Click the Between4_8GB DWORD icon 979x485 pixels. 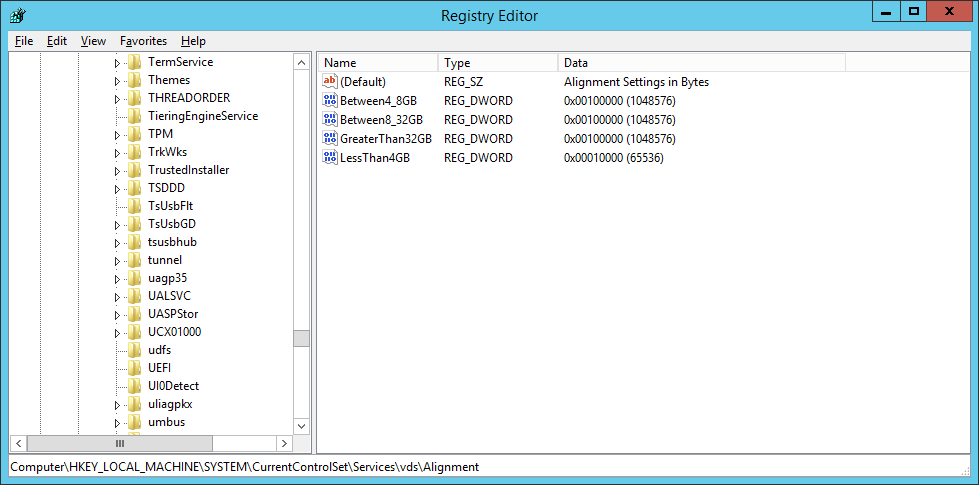tap(330, 100)
